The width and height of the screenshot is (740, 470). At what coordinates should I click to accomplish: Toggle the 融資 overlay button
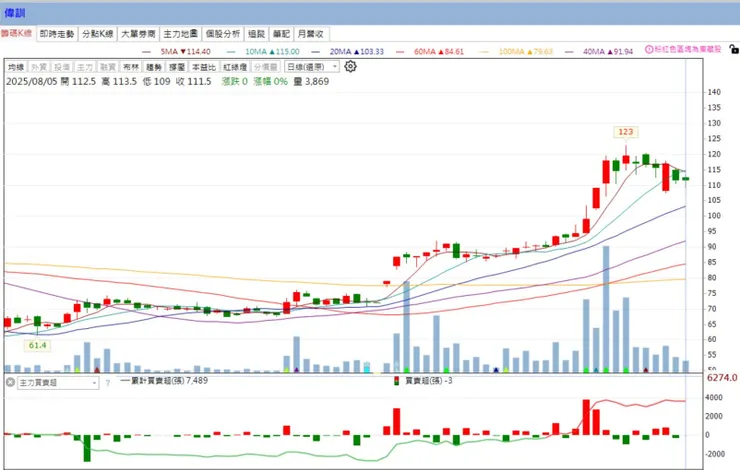108,67
